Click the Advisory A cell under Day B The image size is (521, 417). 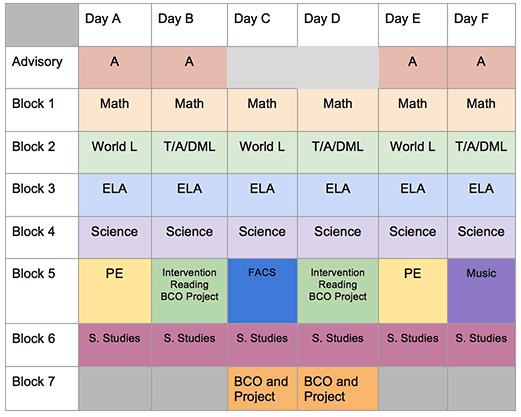pos(189,68)
